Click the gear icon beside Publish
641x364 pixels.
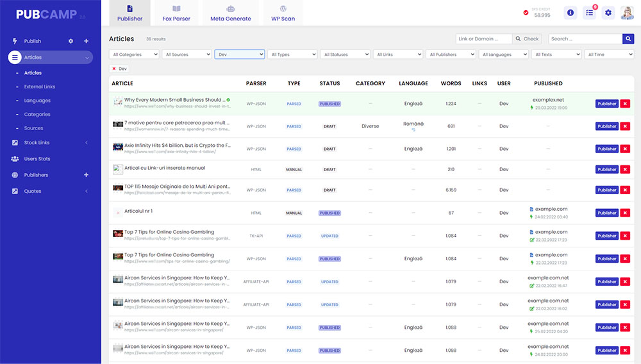pyautogui.click(x=71, y=41)
